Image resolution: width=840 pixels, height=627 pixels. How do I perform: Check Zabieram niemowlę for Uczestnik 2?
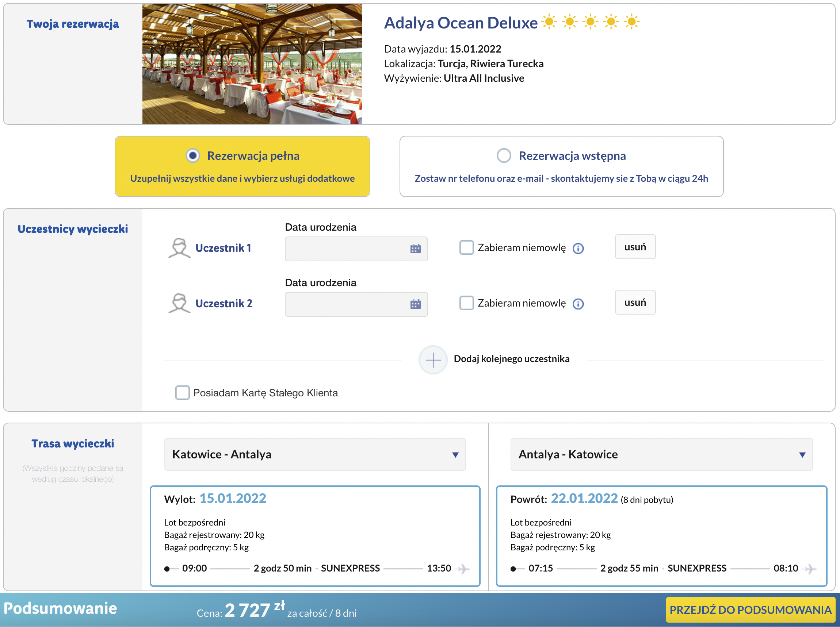pos(466,303)
